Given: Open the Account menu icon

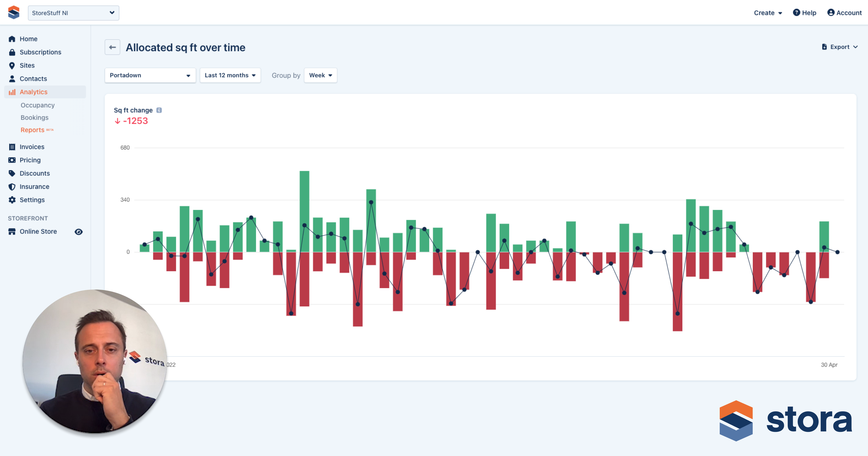Looking at the screenshot, I should [x=831, y=13].
